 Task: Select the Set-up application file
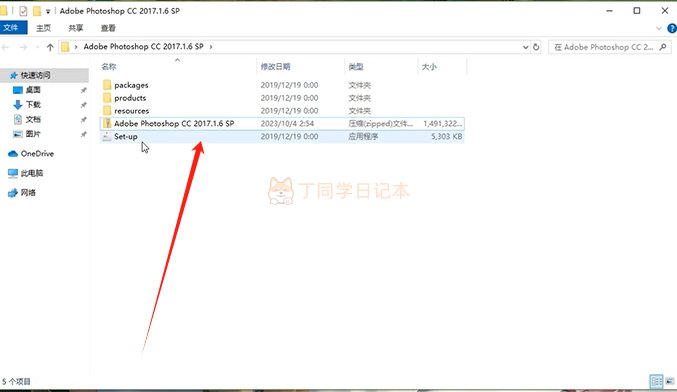pos(282,136)
